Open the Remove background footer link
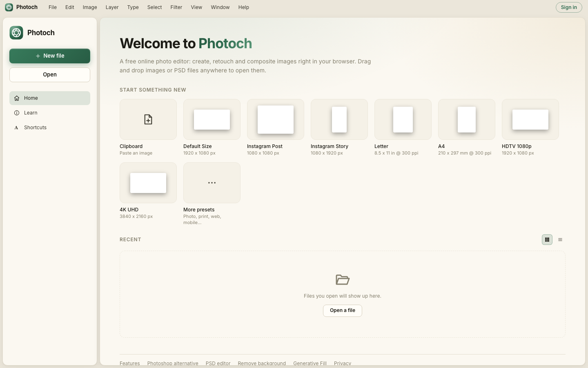The width and height of the screenshot is (588, 368). [262, 363]
